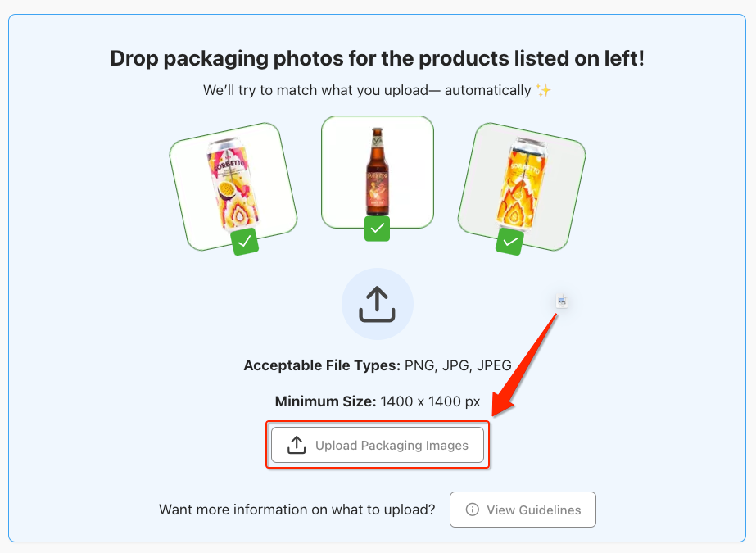Click the green checkmark under the left can
The image size is (756, 553).
pos(244,242)
